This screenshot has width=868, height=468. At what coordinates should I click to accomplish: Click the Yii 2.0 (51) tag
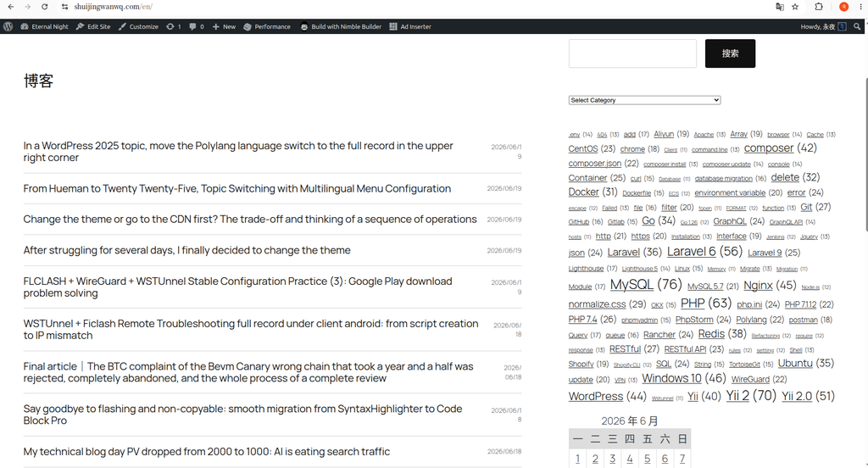(x=808, y=396)
